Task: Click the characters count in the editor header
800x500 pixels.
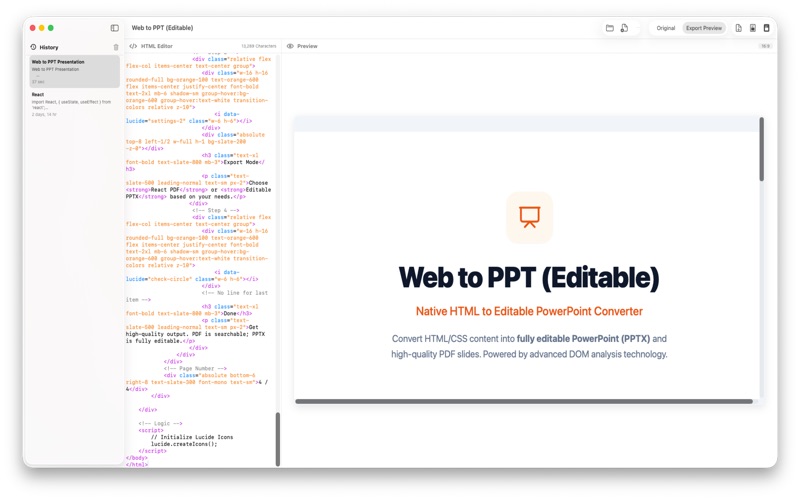Action: coord(259,46)
